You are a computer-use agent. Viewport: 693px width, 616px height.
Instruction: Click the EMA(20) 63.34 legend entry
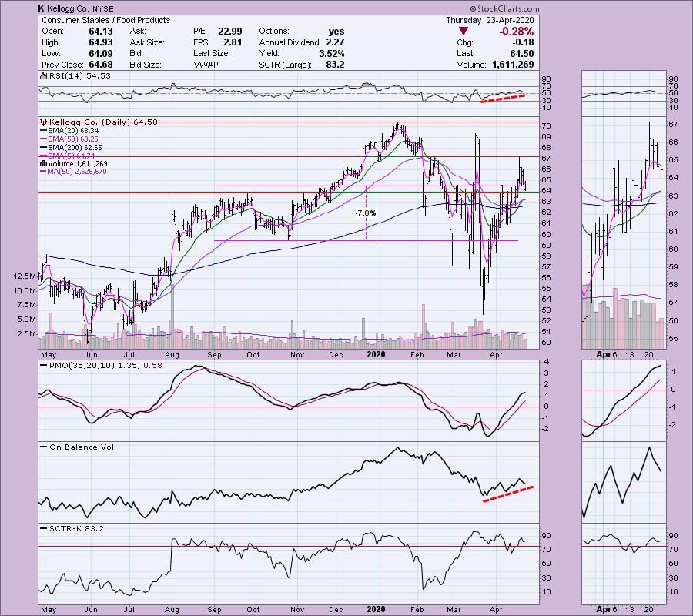point(73,131)
